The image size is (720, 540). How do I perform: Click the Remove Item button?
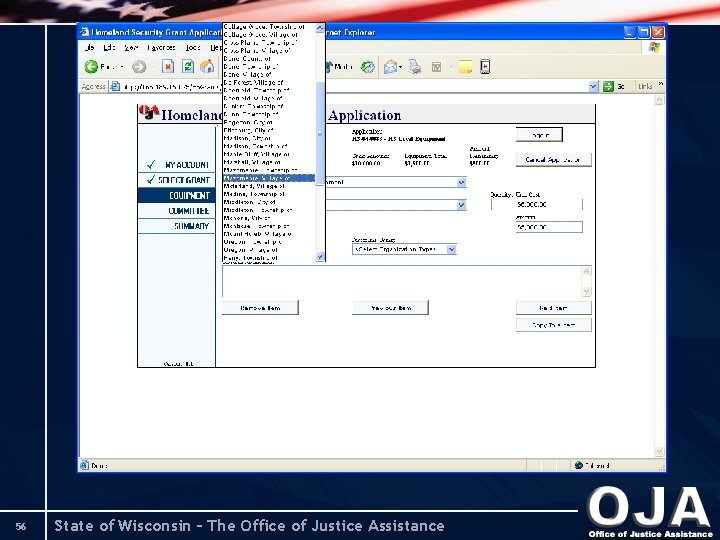[260, 308]
